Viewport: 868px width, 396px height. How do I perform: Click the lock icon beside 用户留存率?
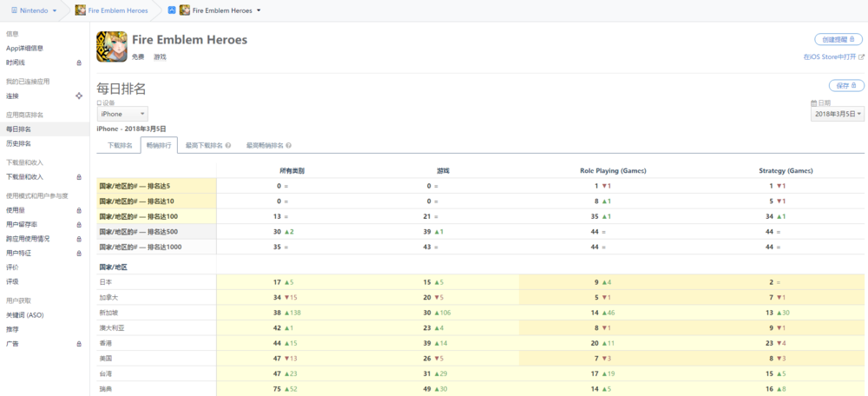[x=79, y=225]
